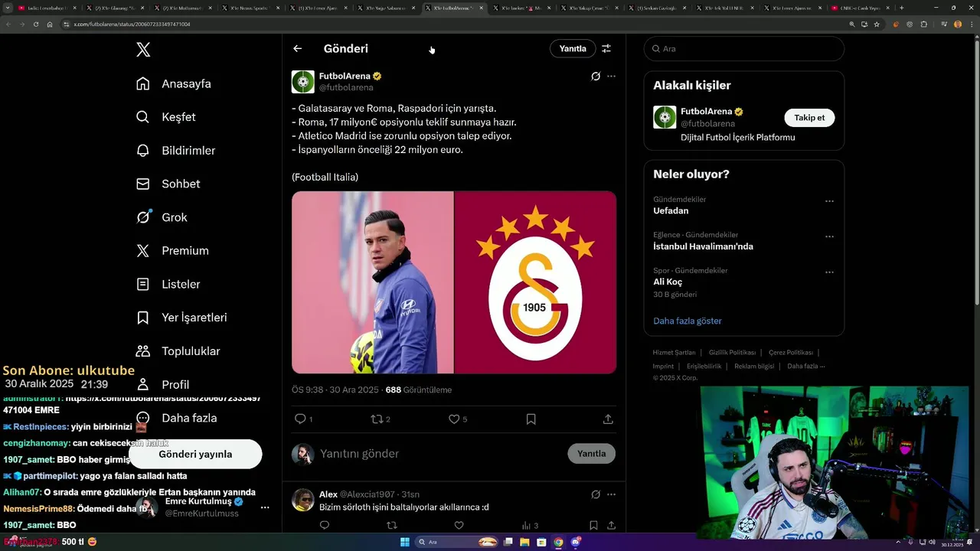Click Takip et for FutbolArena
Screen dimensions: 980x551
coord(809,117)
